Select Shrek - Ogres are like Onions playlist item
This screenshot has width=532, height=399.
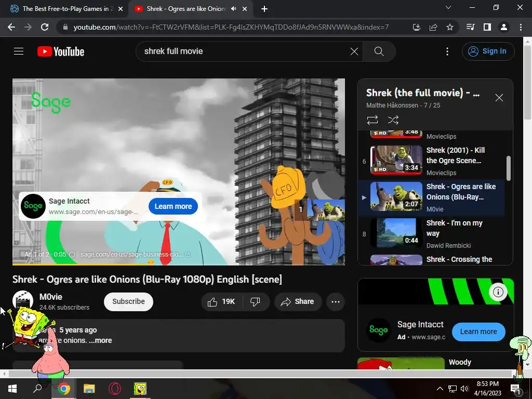coord(432,197)
